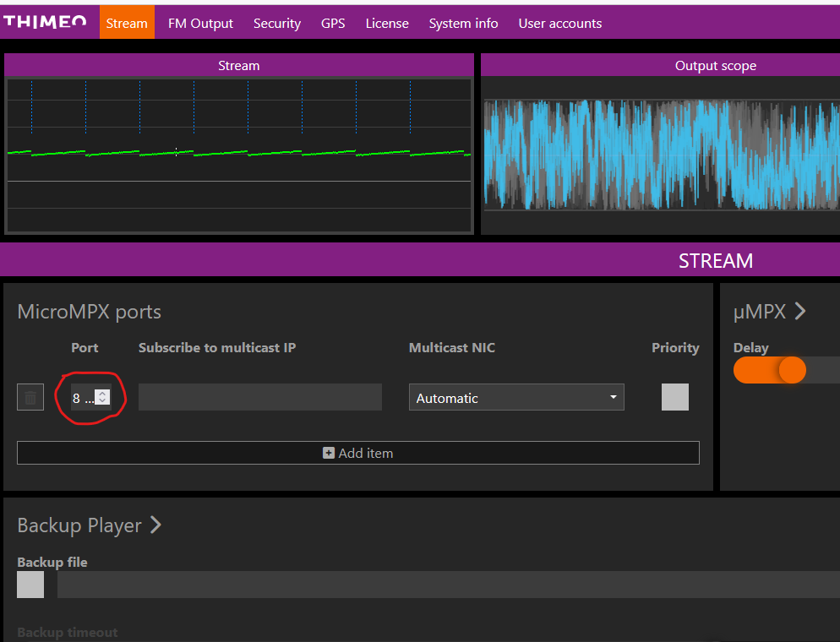
Task: Switch to the FM Output tab
Action: tap(200, 24)
